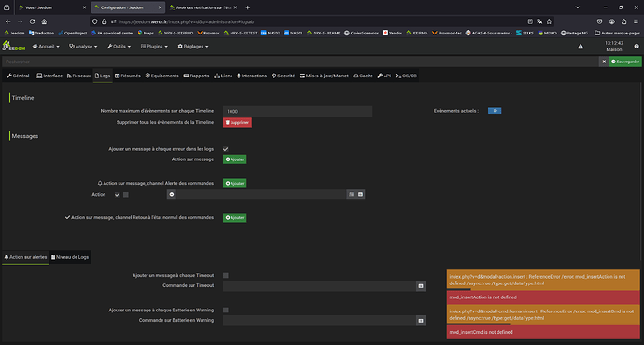
Task: Toggle reader view icon in the address bar
Action: coord(530,21)
